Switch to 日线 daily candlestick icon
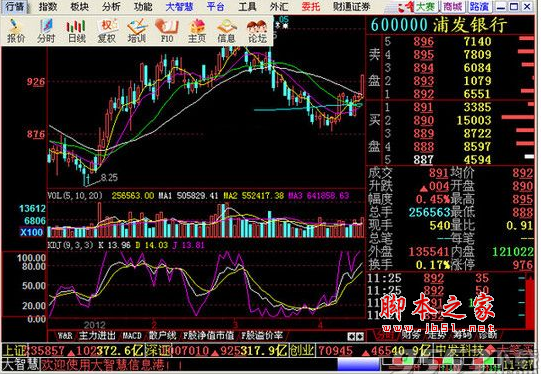This screenshot has height=374, width=541. tap(76, 31)
